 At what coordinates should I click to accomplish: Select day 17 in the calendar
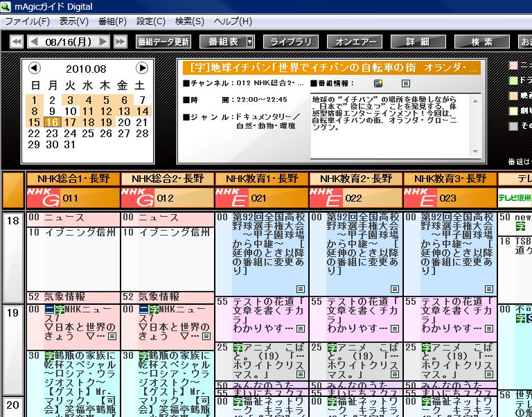[70, 122]
